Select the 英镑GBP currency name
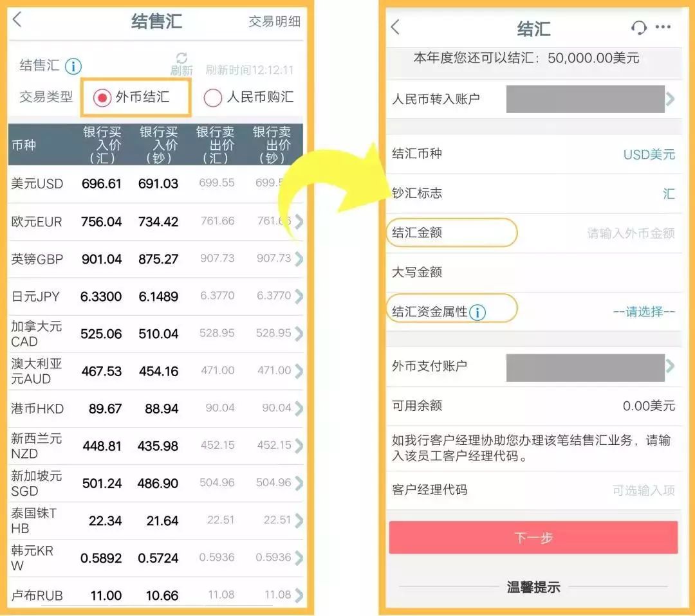The image size is (695, 616). pos(37,259)
